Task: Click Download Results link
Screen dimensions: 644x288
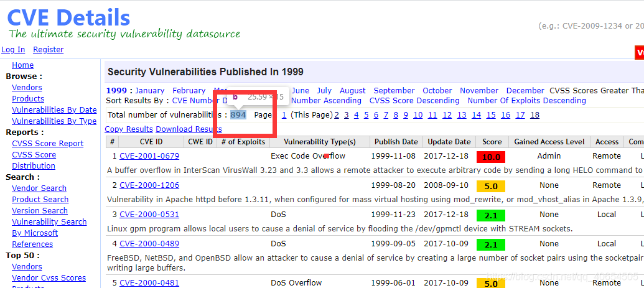Action: (189, 129)
